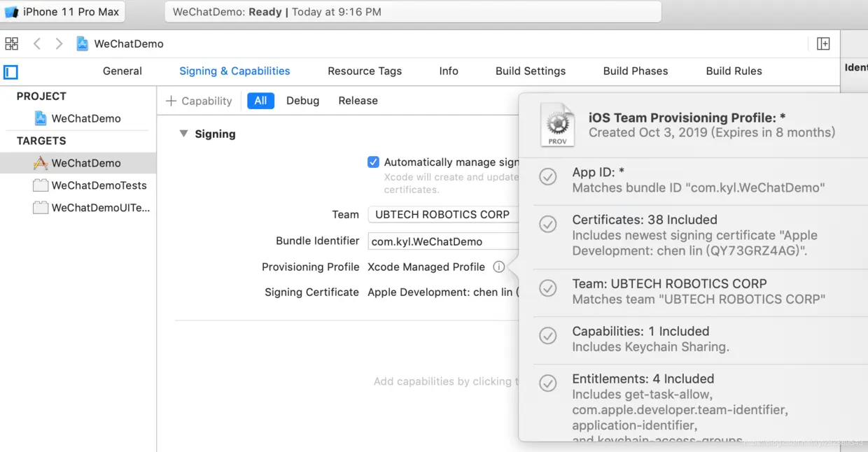Click Certificates: 38 Included text
The image size is (868, 452).
click(645, 220)
